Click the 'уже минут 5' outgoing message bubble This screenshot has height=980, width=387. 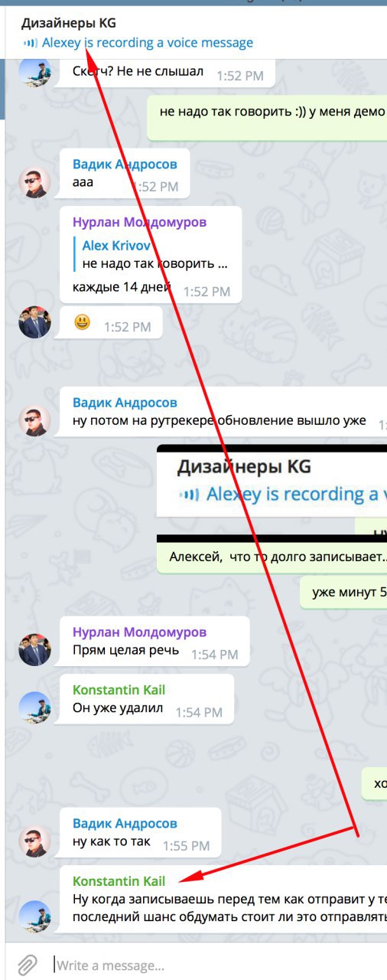click(x=343, y=592)
